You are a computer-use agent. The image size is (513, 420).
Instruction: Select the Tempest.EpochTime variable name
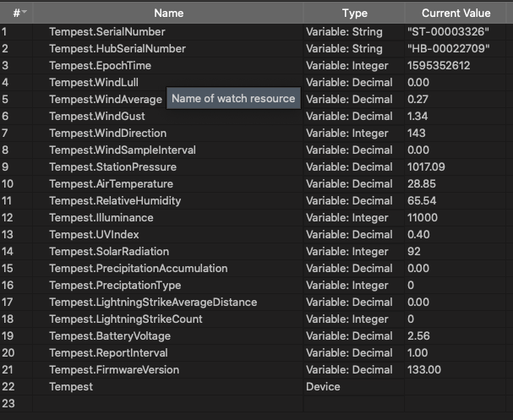(100, 66)
